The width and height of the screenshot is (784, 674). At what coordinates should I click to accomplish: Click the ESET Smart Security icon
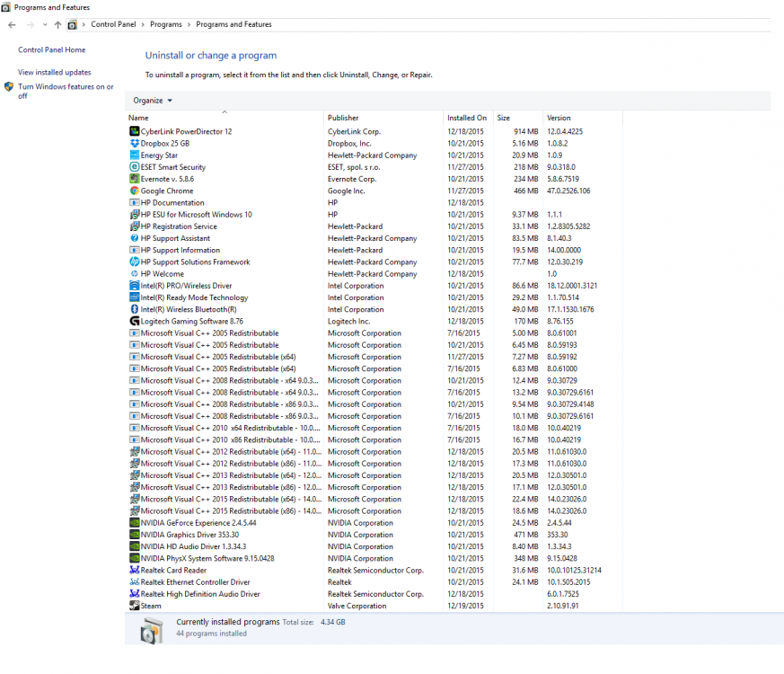(x=134, y=166)
